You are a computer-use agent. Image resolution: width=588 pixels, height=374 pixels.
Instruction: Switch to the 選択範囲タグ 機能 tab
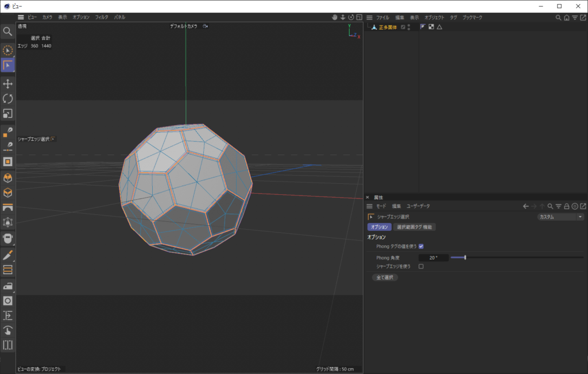[x=415, y=227]
